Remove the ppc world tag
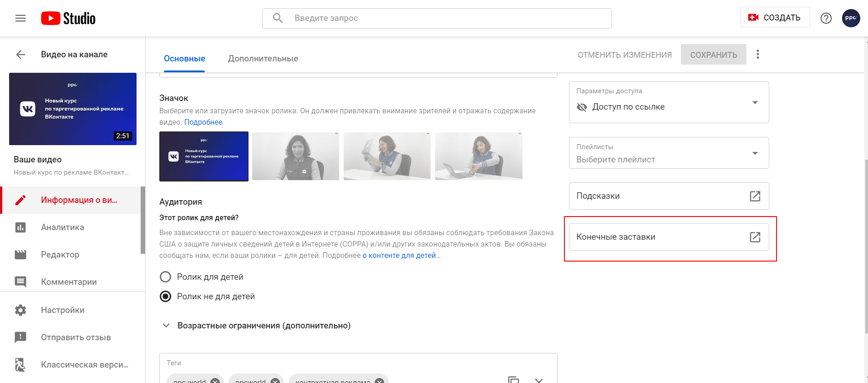 coord(215,380)
